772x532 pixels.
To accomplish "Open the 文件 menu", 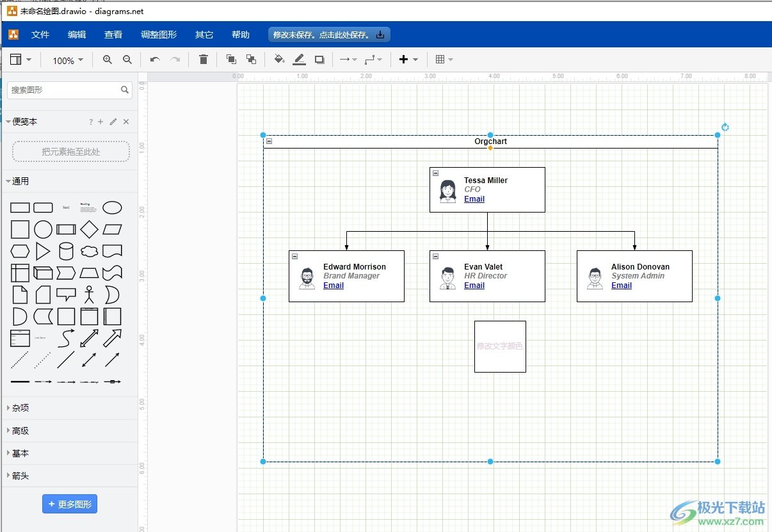I will tap(40, 35).
